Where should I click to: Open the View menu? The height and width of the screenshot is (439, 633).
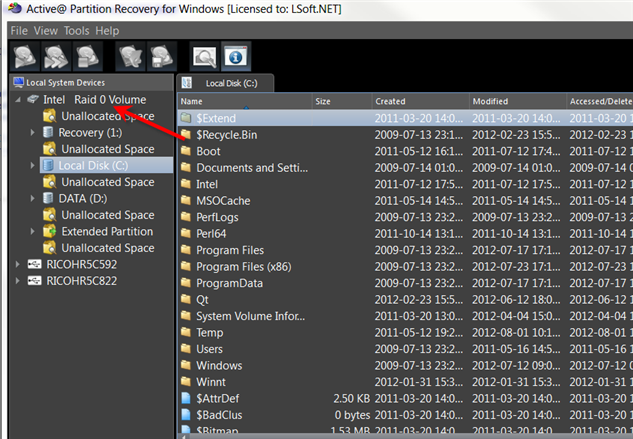[46, 31]
